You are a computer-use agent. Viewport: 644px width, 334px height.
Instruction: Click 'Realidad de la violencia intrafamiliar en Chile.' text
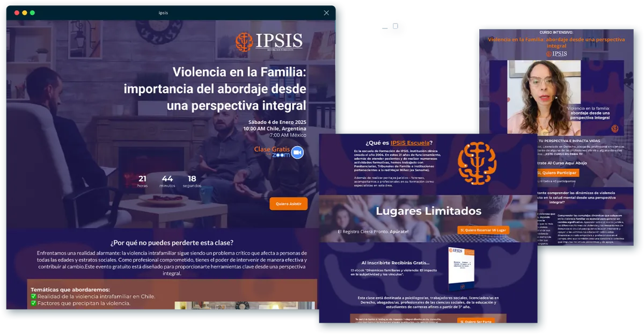pyautogui.click(x=96, y=296)
